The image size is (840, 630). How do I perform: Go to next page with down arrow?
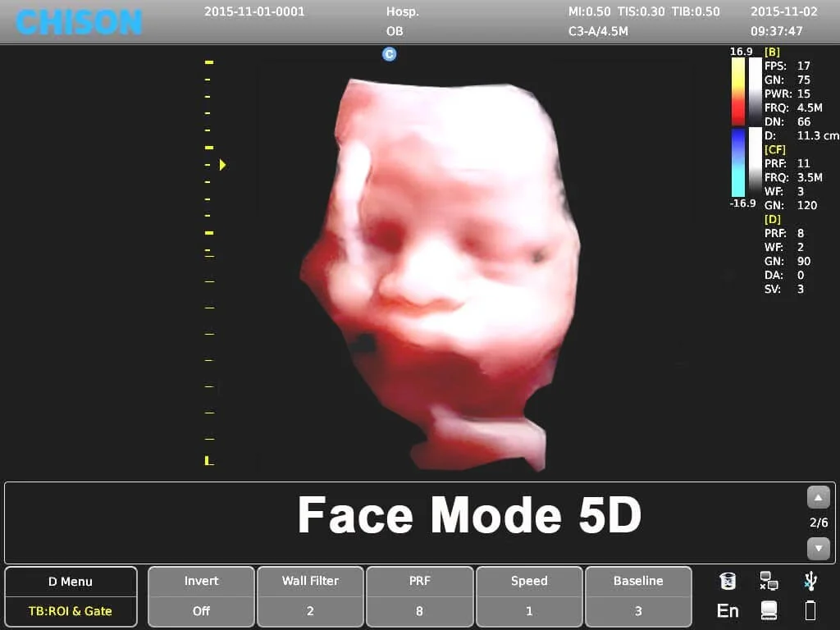(x=818, y=548)
